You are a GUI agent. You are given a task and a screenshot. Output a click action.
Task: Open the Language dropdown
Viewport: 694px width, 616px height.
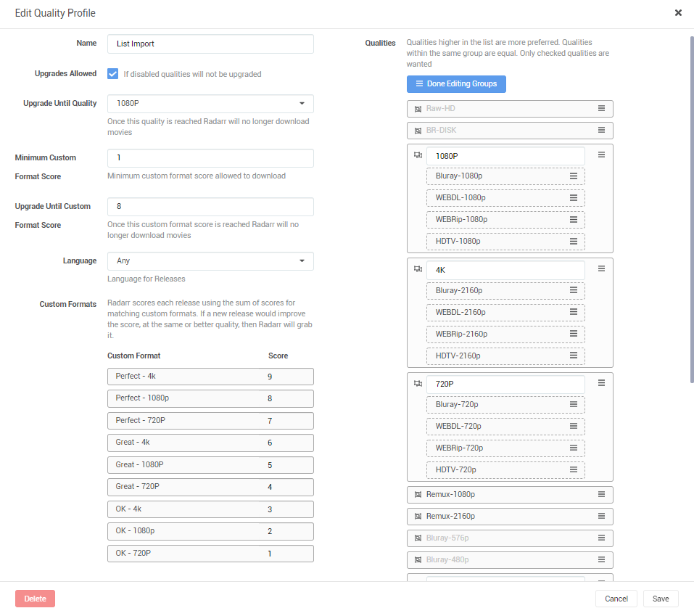(210, 260)
